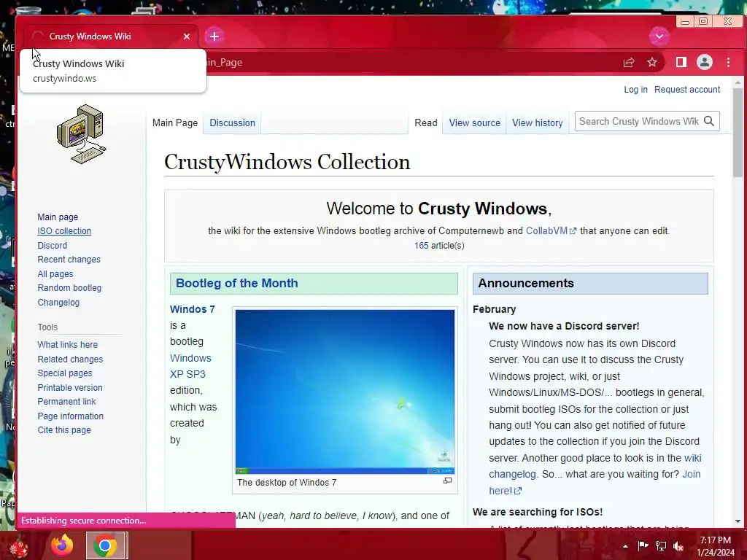Click the share page icon
Image resolution: width=747 pixels, height=560 pixels.
point(629,63)
